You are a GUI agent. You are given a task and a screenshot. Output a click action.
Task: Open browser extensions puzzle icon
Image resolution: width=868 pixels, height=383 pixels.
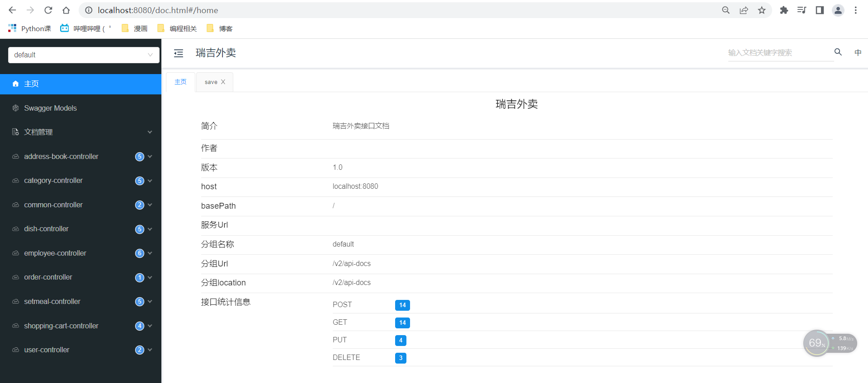[784, 10]
